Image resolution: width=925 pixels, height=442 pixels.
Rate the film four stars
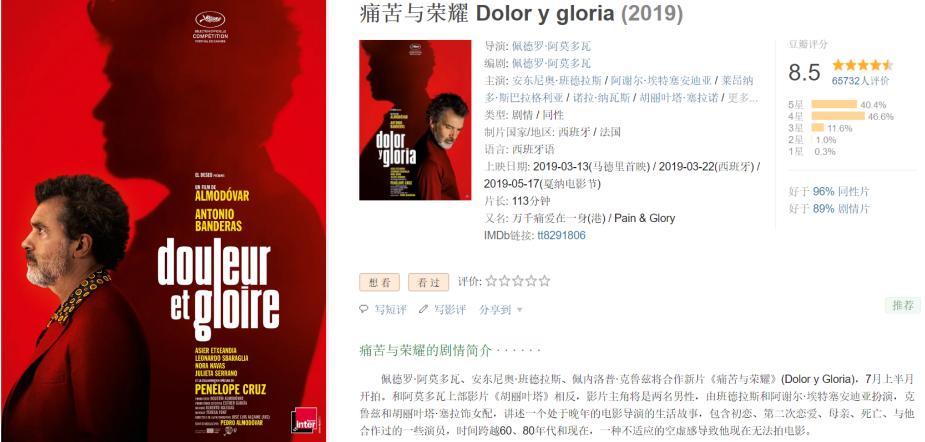pos(531,281)
